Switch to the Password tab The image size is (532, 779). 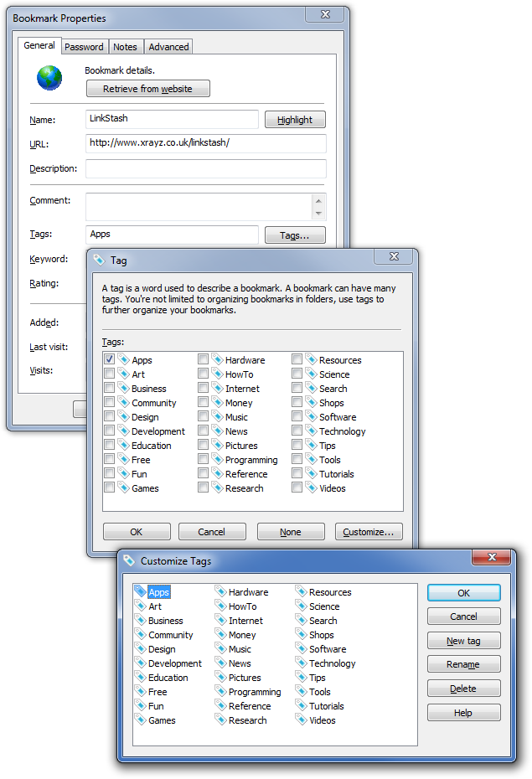pyautogui.click(x=85, y=47)
